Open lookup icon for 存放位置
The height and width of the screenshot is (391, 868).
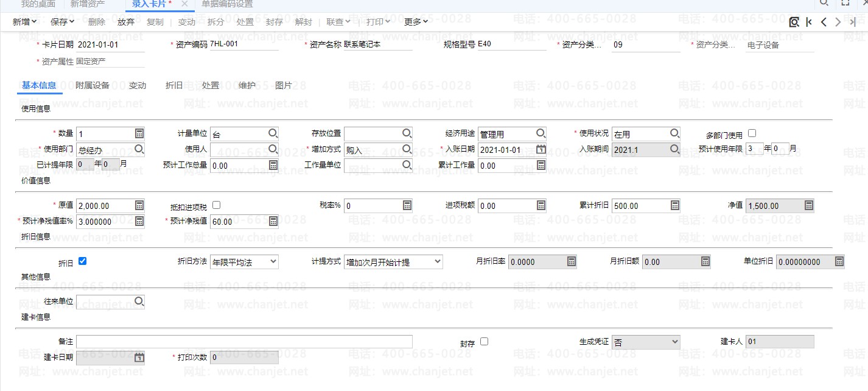click(407, 134)
